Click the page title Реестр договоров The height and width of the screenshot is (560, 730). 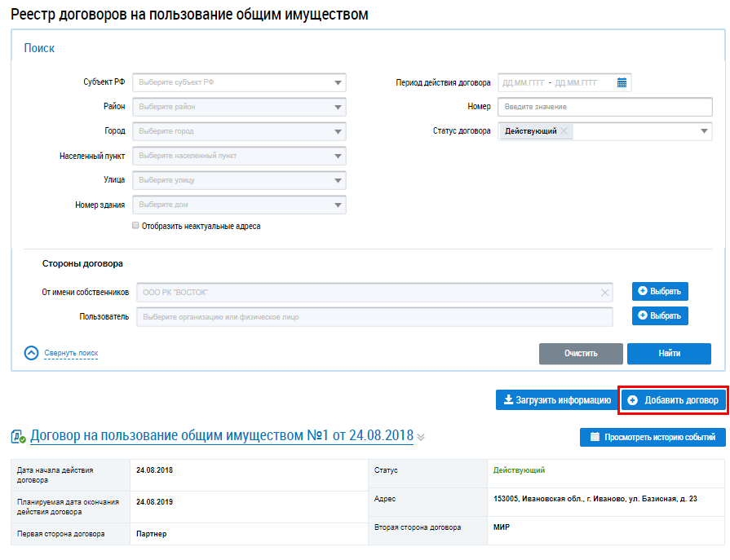189,15
